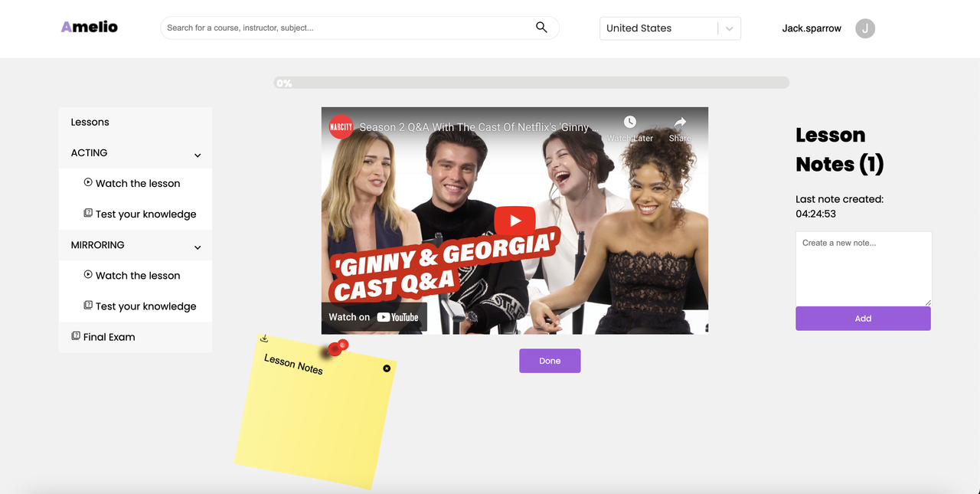
Task: Click the Lesson Notes (1) heading
Action: (x=840, y=149)
